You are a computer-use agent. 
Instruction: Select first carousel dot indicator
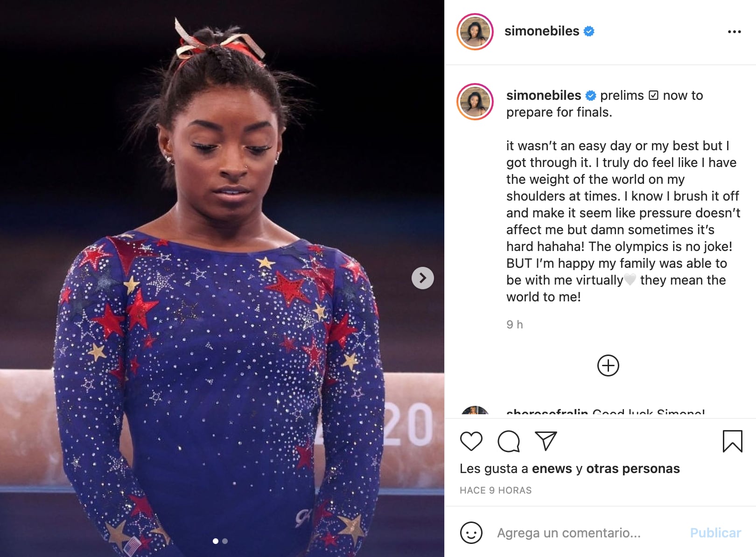(x=216, y=541)
